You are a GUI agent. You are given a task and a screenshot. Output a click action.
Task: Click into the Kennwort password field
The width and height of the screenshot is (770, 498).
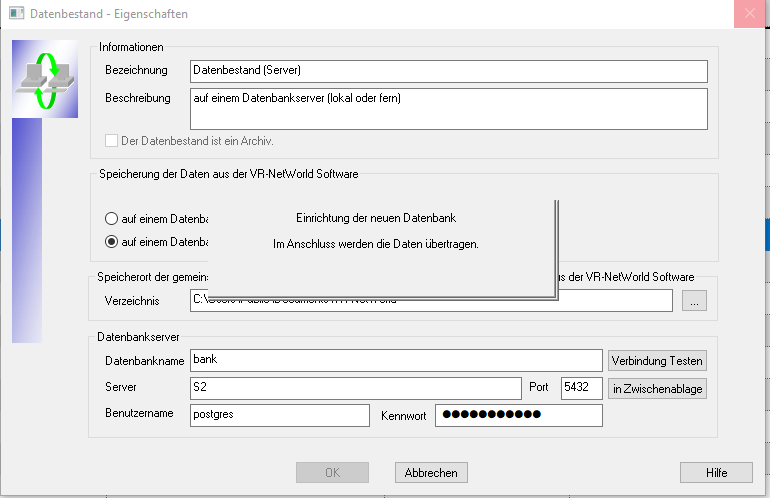coord(519,415)
